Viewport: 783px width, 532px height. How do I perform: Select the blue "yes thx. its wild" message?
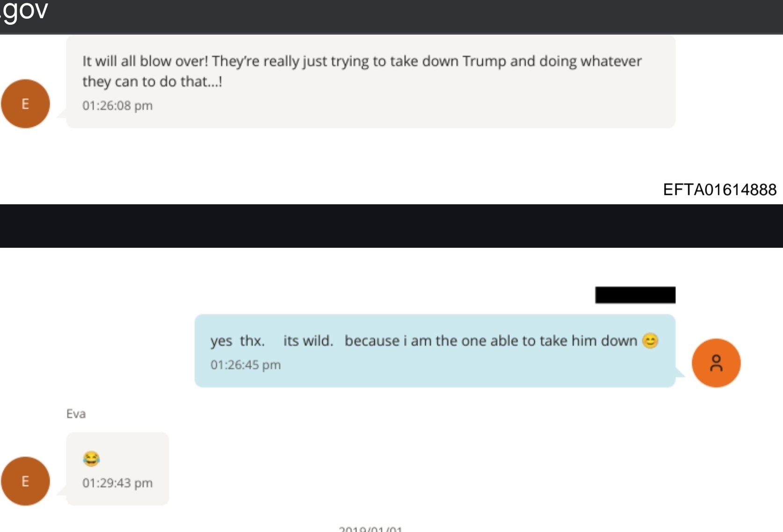coord(435,351)
